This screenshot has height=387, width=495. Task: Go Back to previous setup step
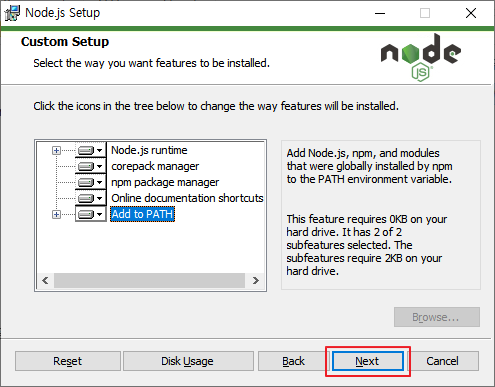click(293, 361)
